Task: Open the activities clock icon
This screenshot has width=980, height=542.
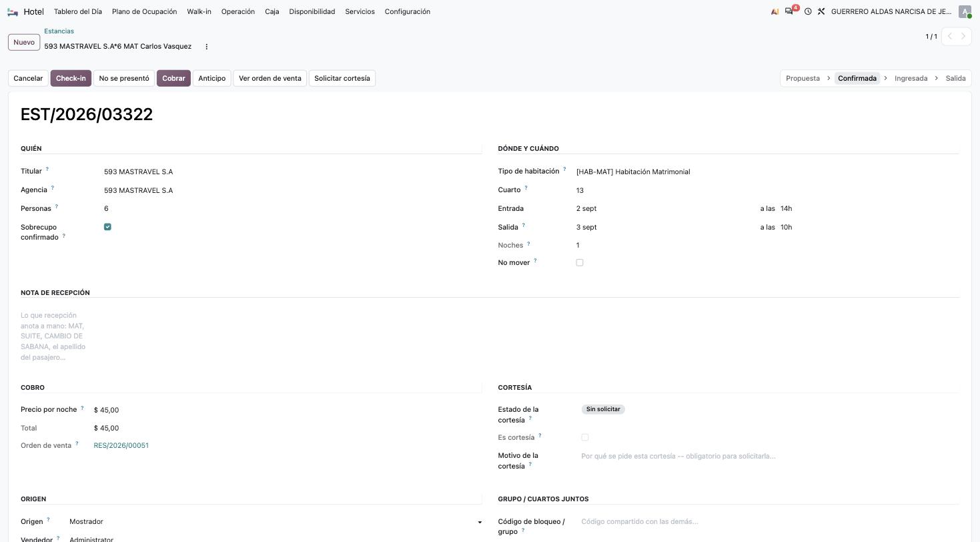Action: (x=808, y=11)
